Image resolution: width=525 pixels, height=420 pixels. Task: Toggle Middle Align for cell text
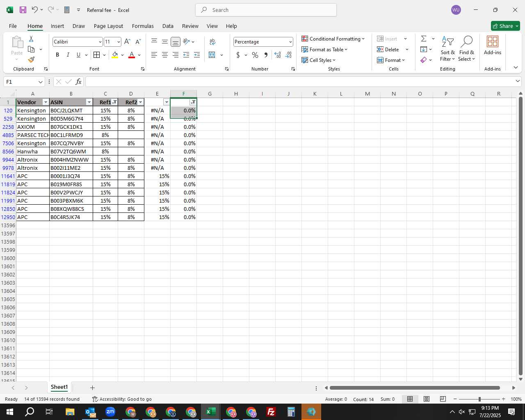164,42
